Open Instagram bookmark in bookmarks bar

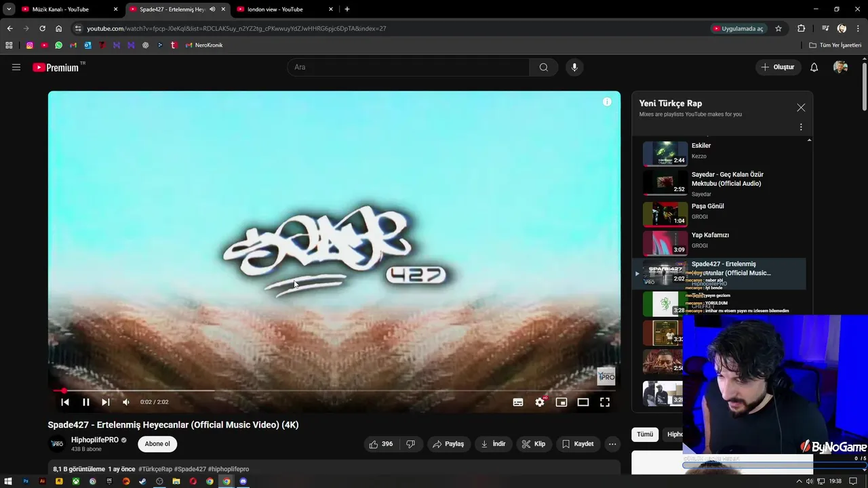(29, 45)
